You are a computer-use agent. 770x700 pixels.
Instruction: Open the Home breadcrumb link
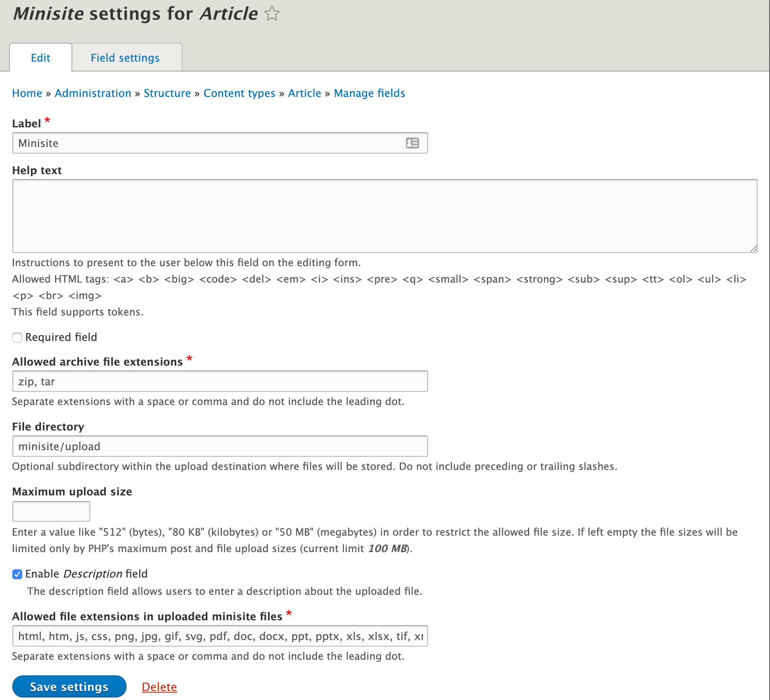tap(27, 93)
